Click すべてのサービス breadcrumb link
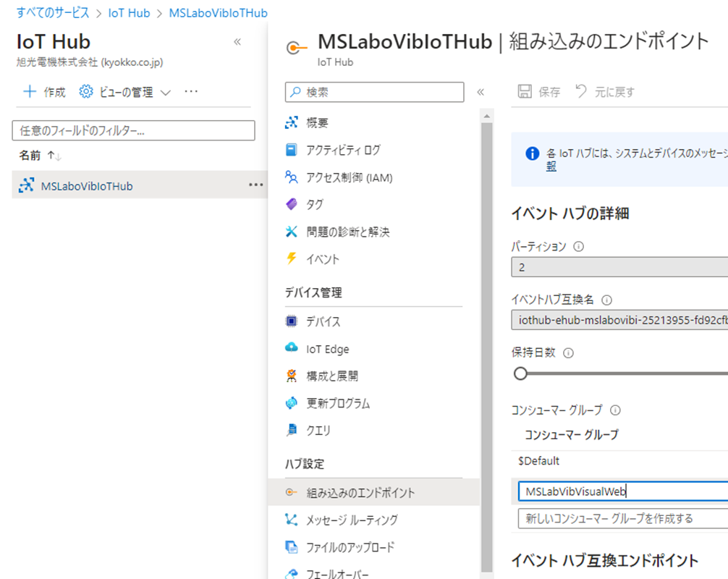The width and height of the screenshot is (728, 579). click(x=52, y=13)
